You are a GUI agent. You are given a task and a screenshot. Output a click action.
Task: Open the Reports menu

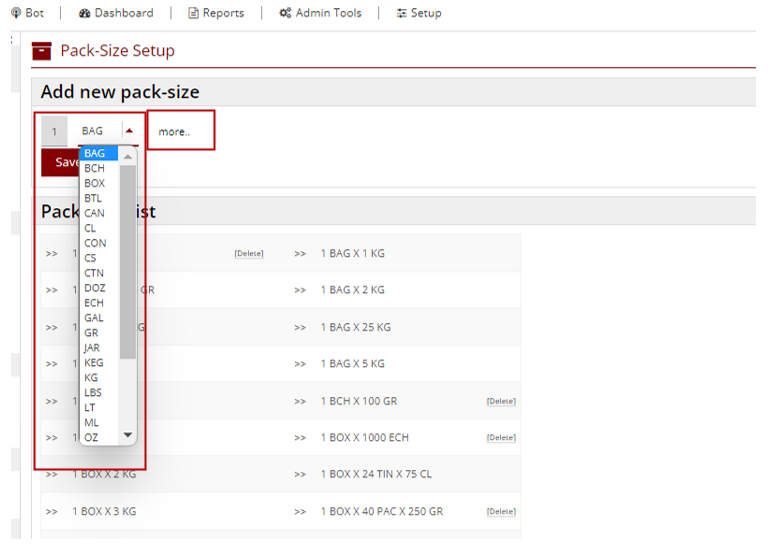click(x=222, y=13)
